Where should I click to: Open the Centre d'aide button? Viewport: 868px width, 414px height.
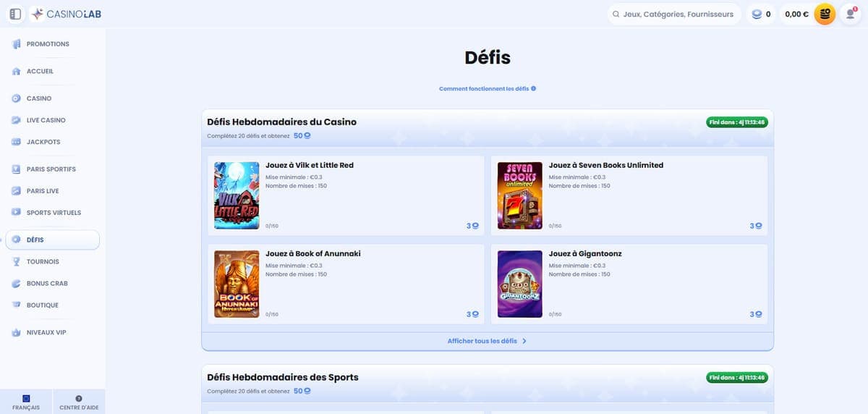[79, 402]
